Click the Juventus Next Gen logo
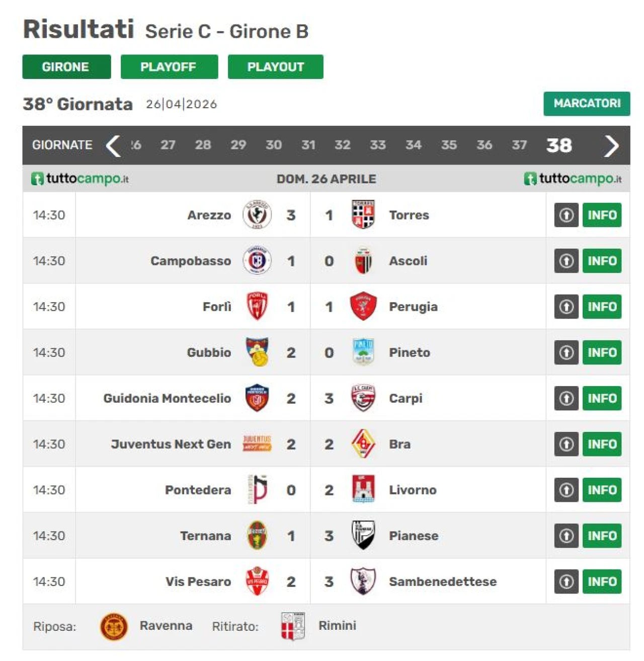This screenshot has width=644, height=661. coord(257,444)
